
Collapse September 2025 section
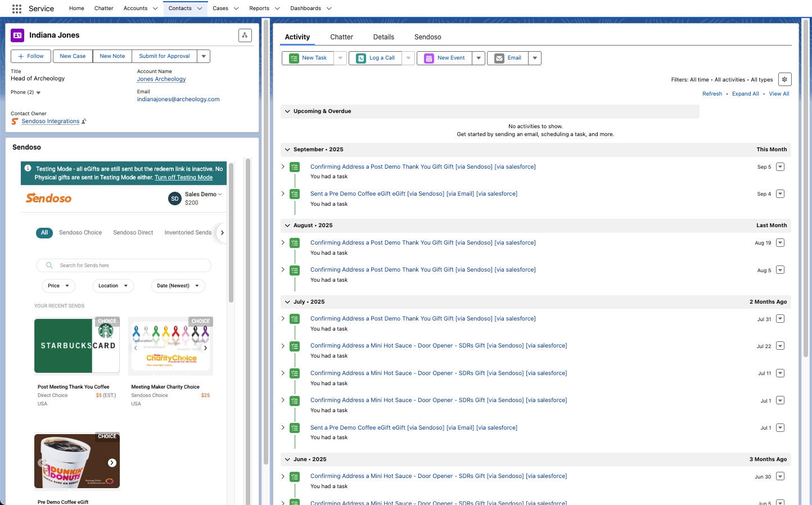[x=287, y=150]
